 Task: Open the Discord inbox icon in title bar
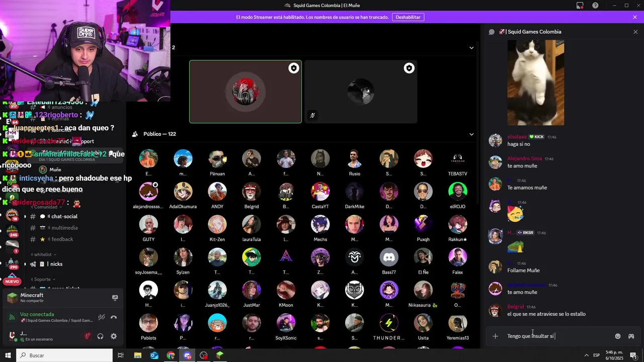coord(580,6)
